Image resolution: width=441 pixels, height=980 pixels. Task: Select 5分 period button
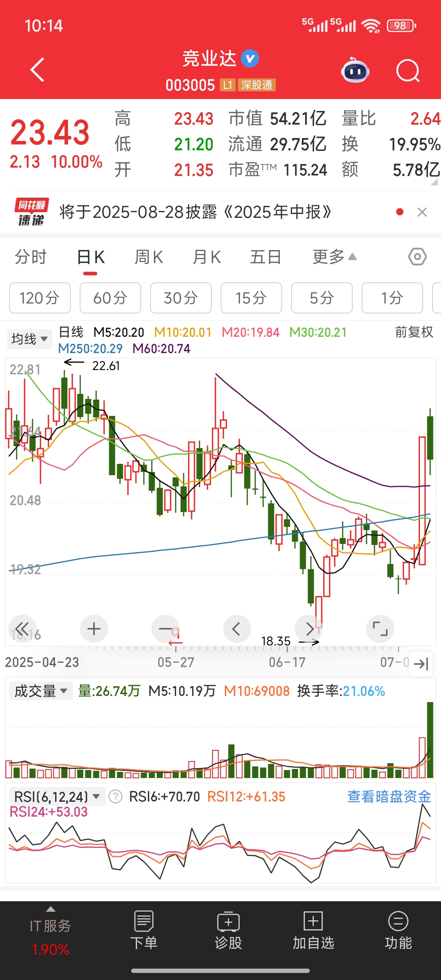(x=322, y=298)
